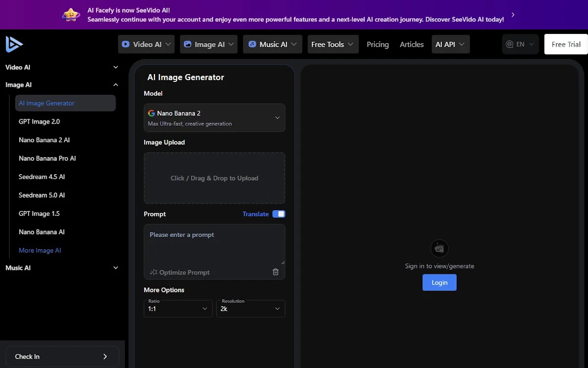Open the Ratio 1:1 dropdown
The height and width of the screenshot is (368, 588).
click(x=178, y=308)
